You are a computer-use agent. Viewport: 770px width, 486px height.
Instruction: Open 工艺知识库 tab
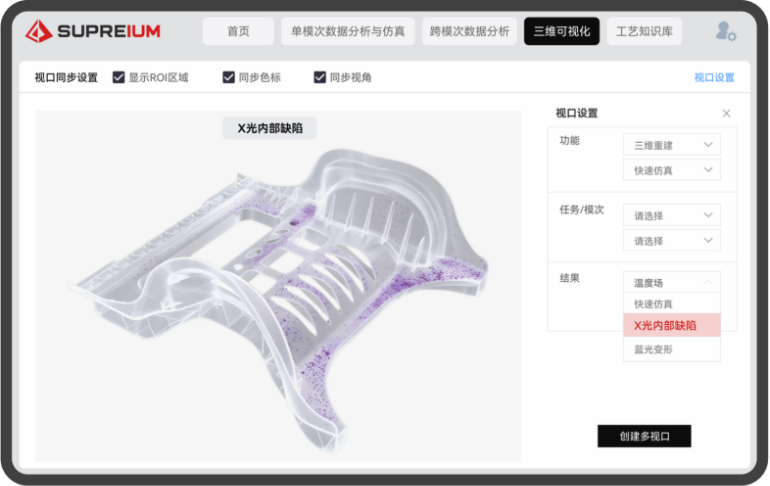[645, 32]
